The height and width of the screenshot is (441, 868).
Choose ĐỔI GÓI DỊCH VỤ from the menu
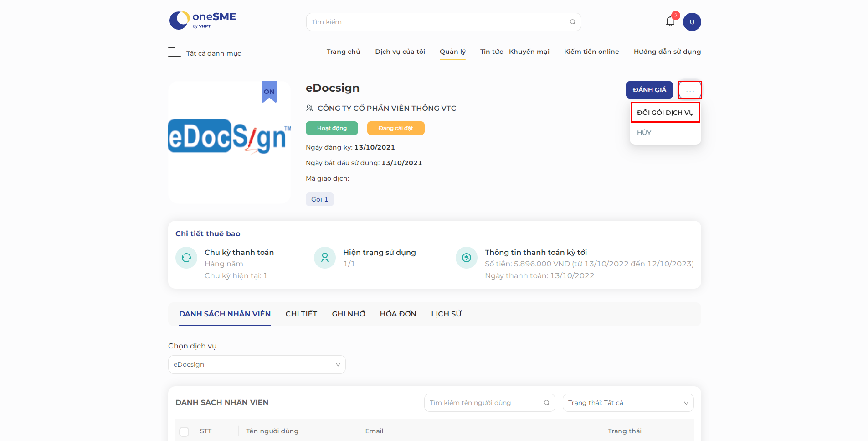pos(665,113)
